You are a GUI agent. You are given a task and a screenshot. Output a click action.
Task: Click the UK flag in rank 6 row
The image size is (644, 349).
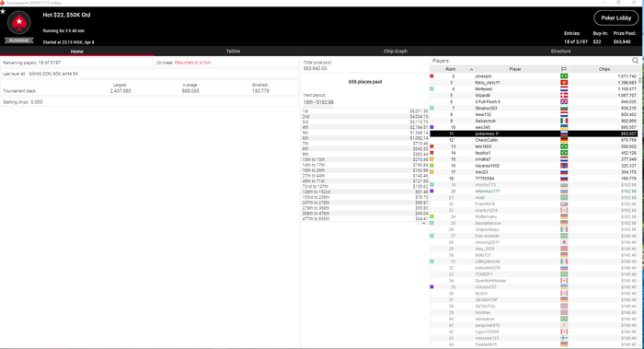tap(564, 101)
